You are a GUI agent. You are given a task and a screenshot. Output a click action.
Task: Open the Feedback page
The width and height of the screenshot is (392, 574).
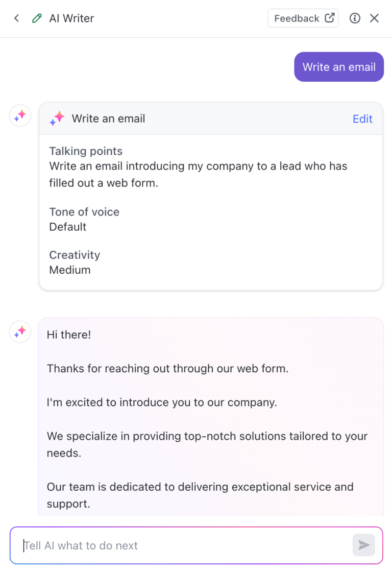pyautogui.click(x=303, y=18)
